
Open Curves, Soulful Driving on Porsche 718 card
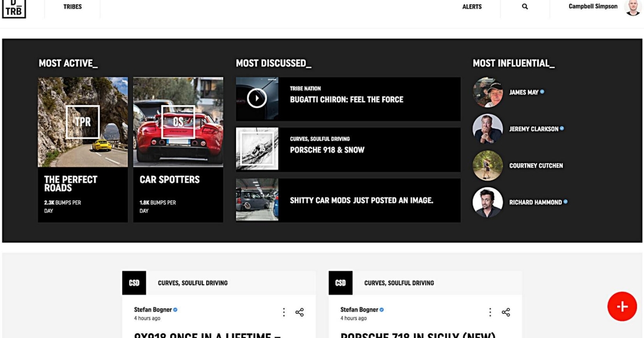coord(399,283)
